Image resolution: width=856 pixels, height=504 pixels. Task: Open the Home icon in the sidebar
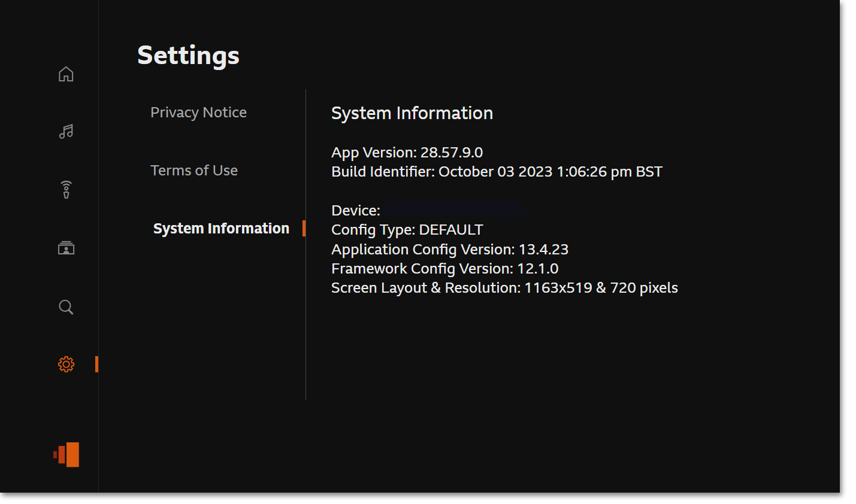66,74
